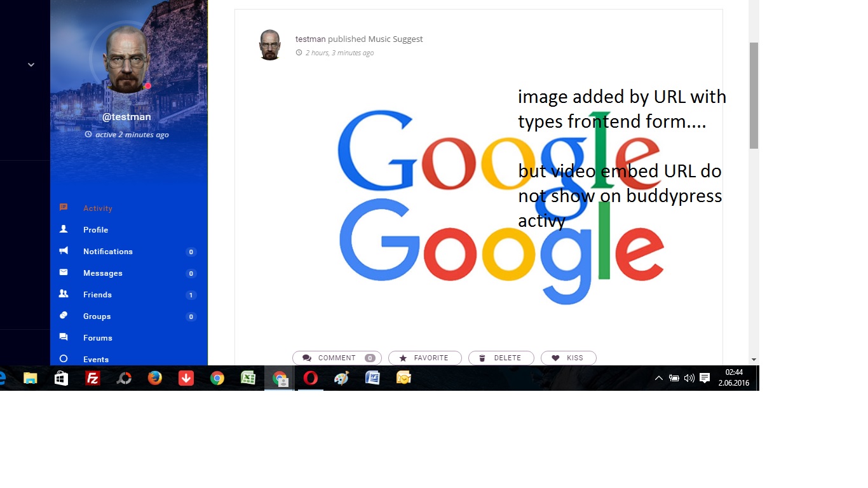Open Microsoft Word from the taskbar
The width and height of the screenshot is (868, 488).
click(373, 378)
